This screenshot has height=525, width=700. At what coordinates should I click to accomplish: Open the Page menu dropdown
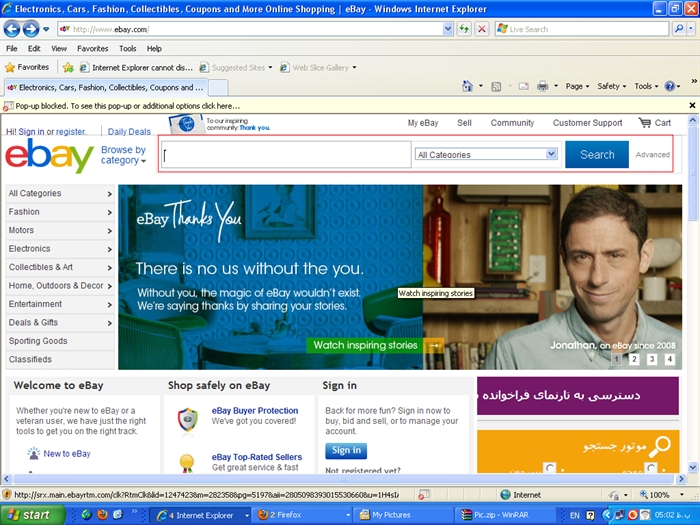(577, 86)
